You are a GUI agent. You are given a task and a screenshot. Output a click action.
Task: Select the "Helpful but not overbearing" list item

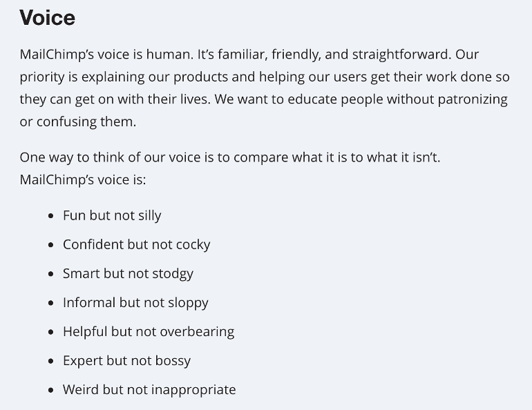pyautogui.click(x=149, y=331)
